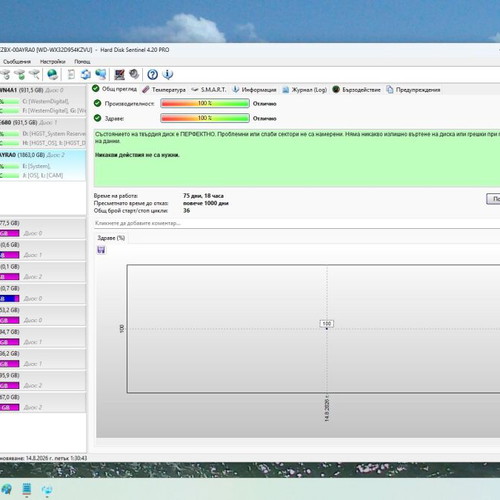Switch to the Температура tab

[164, 90]
